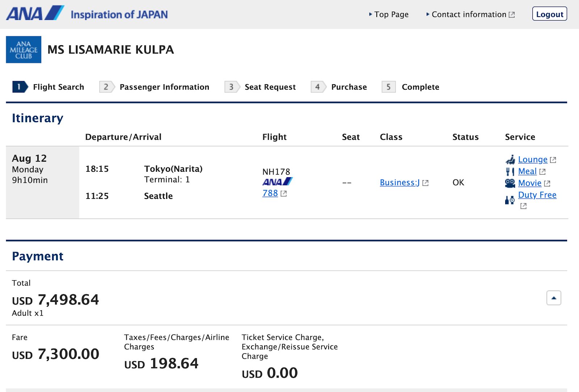The height and width of the screenshot is (392, 579).
Task: Click external link icon beside 788 aircraft
Action: click(x=284, y=193)
